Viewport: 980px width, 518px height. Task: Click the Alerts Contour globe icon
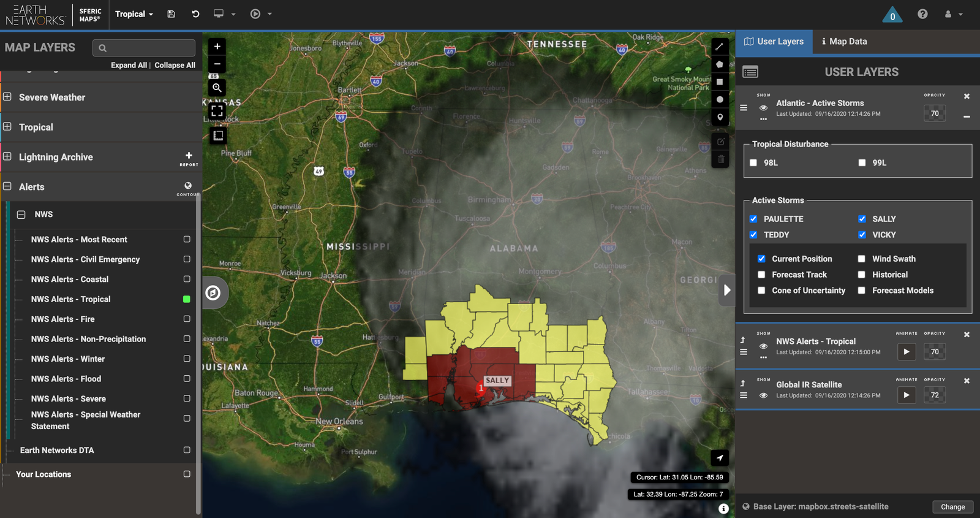(x=188, y=185)
